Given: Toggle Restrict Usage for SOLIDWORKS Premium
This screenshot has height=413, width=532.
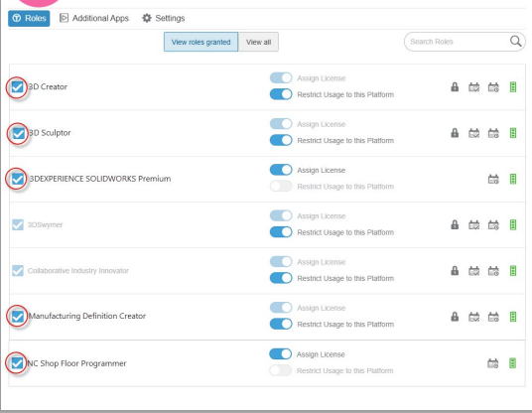Looking at the screenshot, I should tap(281, 186).
